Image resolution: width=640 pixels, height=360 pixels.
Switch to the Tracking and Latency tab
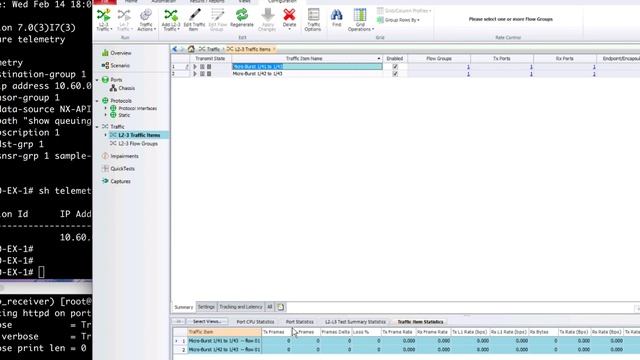click(241, 307)
